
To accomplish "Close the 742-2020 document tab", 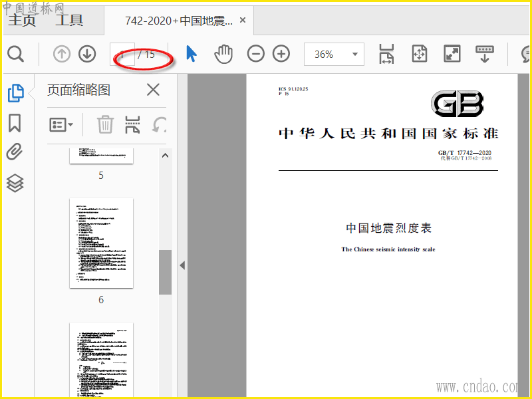I will pyautogui.click(x=243, y=21).
